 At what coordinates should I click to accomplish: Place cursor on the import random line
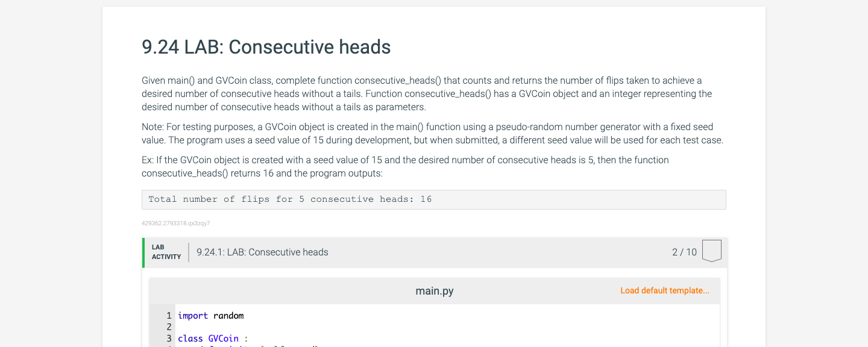tap(210, 316)
